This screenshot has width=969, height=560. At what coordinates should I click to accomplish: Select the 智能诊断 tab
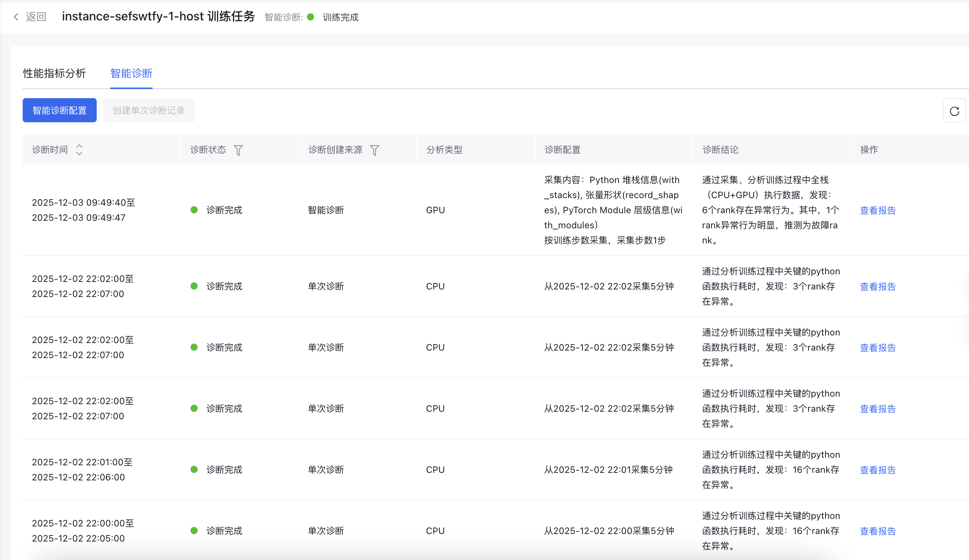pos(131,74)
